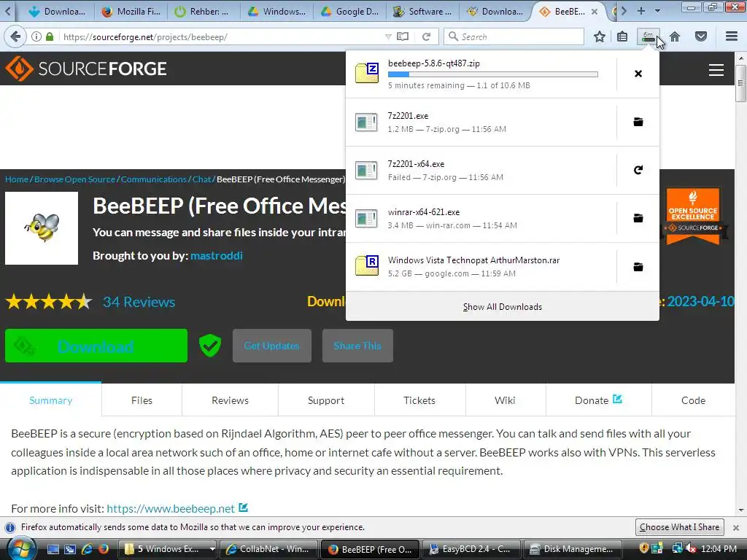The image size is (747, 560).
Task: Click Choose What I Share button
Action: [679, 527]
